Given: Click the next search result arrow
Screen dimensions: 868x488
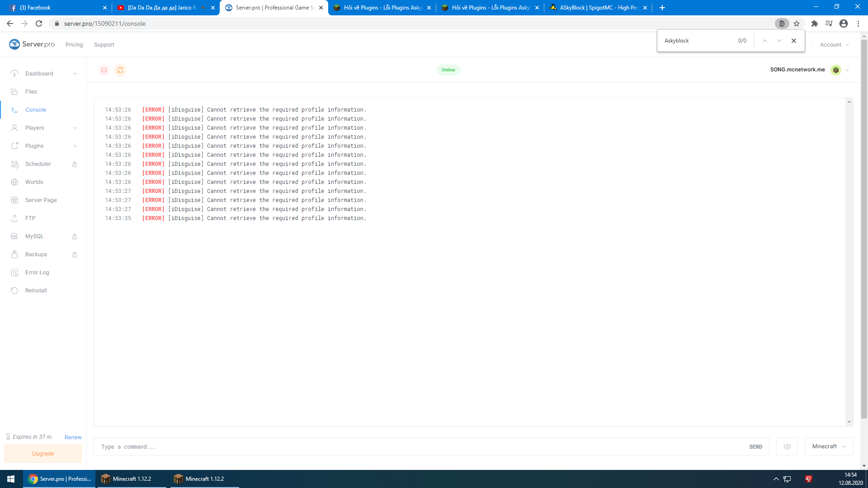Looking at the screenshot, I should coord(779,41).
